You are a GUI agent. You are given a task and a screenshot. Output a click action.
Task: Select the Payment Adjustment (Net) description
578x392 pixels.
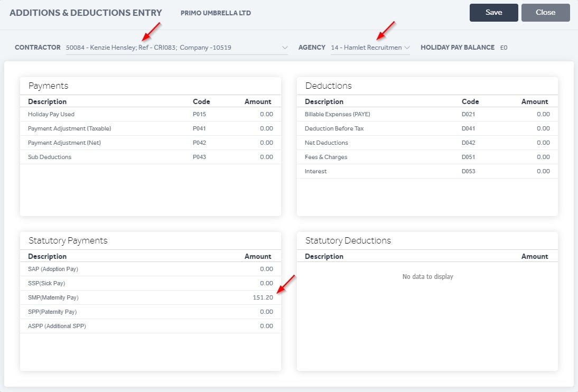64,143
